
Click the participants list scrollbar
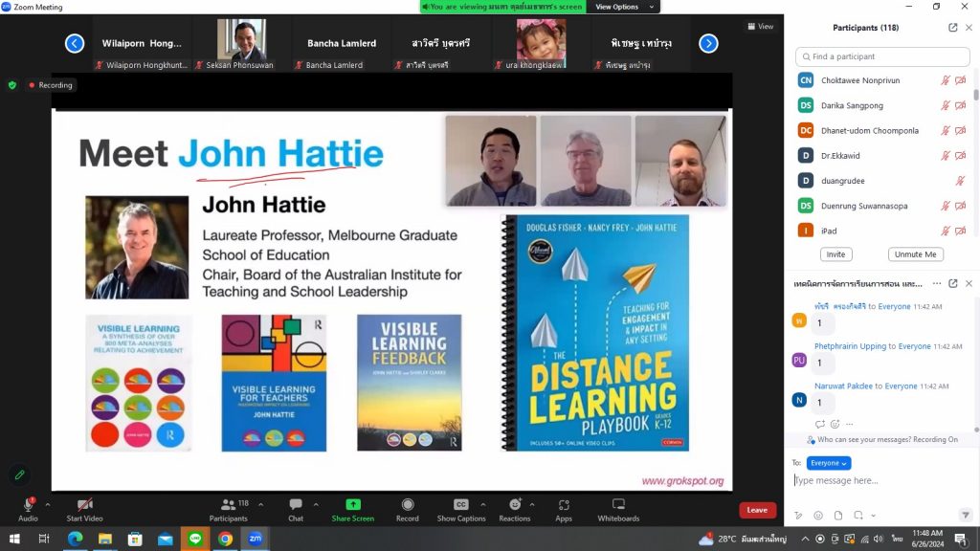point(976,96)
